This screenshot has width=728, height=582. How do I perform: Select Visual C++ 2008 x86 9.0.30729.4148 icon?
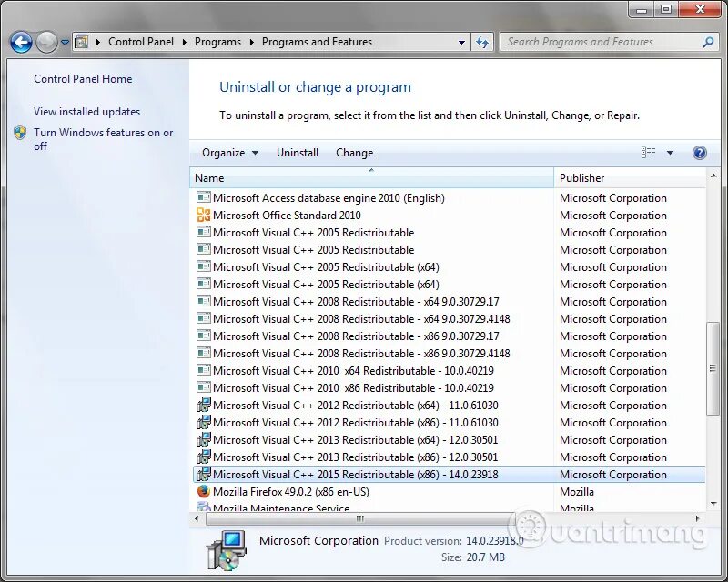tap(203, 353)
